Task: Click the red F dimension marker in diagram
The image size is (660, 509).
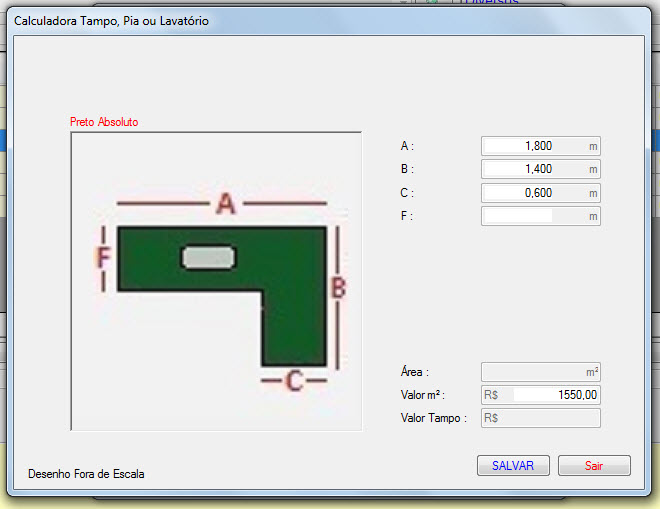Action: pos(104,258)
